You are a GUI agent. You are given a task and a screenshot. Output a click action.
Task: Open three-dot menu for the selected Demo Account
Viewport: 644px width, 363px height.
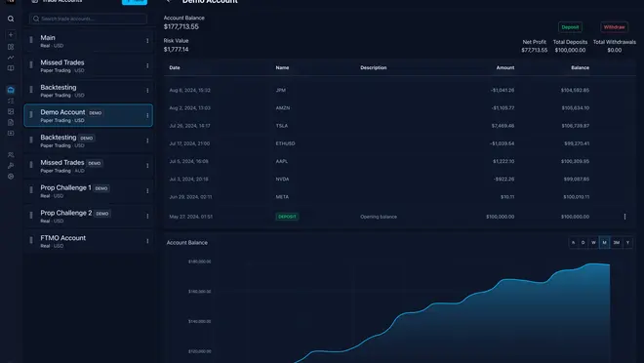pyautogui.click(x=147, y=115)
